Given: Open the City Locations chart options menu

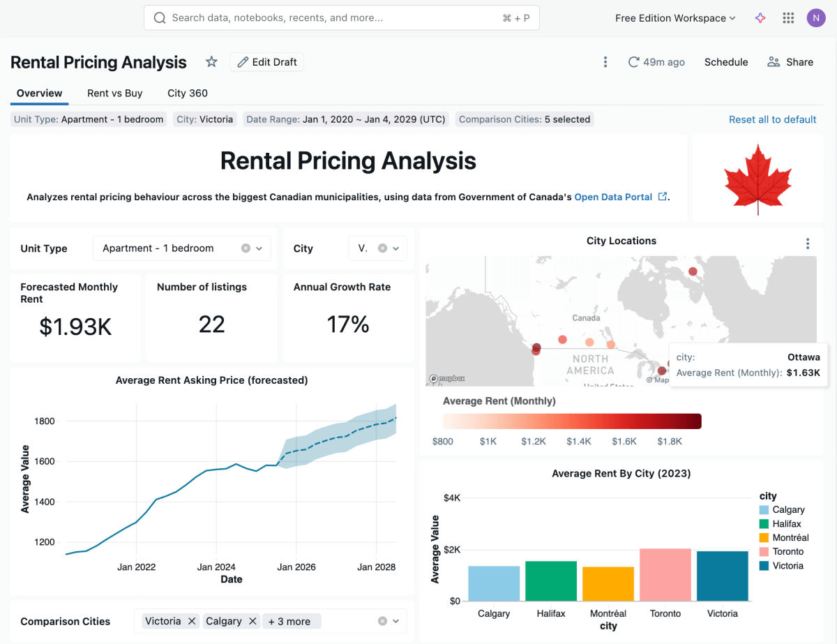Looking at the screenshot, I should (x=807, y=244).
